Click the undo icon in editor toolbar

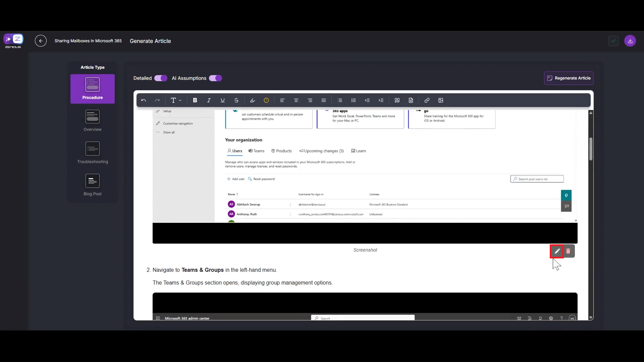(x=144, y=100)
